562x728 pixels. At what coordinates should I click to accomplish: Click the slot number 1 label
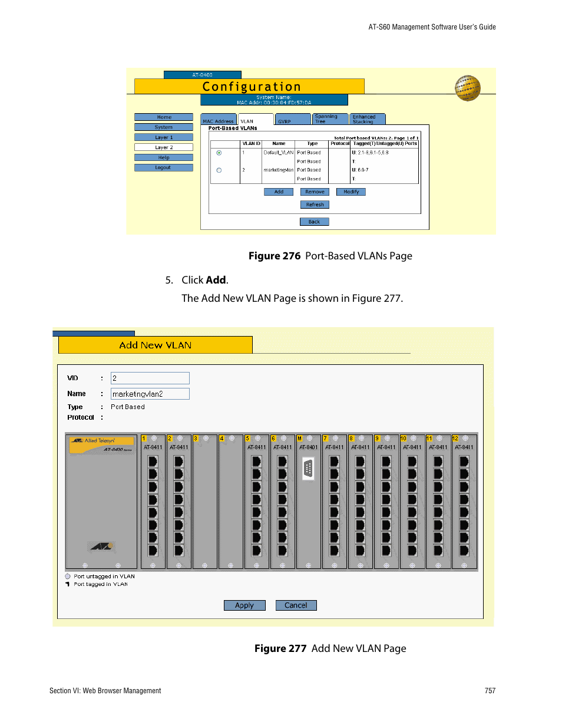pyautogui.click(x=144, y=439)
